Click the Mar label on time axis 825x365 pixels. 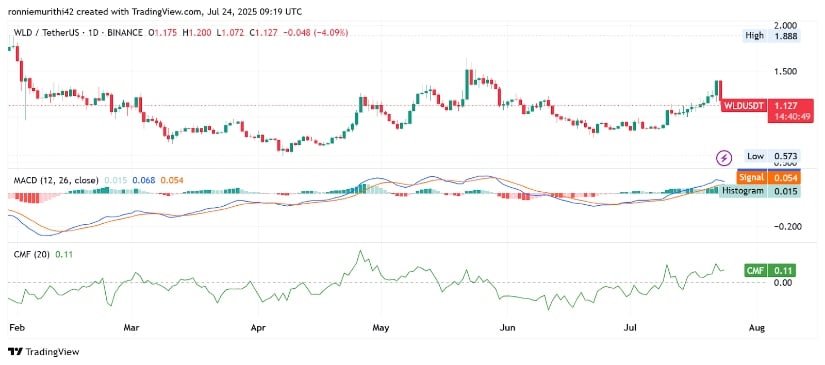coord(133,328)
